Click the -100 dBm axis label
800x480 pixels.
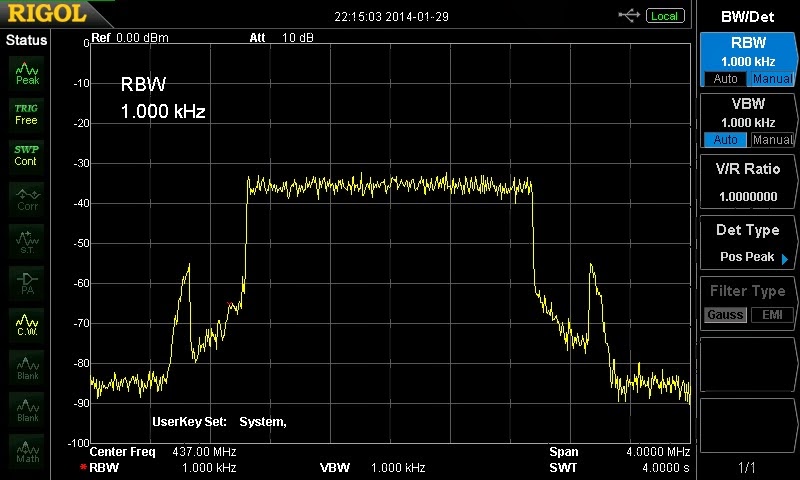[78, 442]
